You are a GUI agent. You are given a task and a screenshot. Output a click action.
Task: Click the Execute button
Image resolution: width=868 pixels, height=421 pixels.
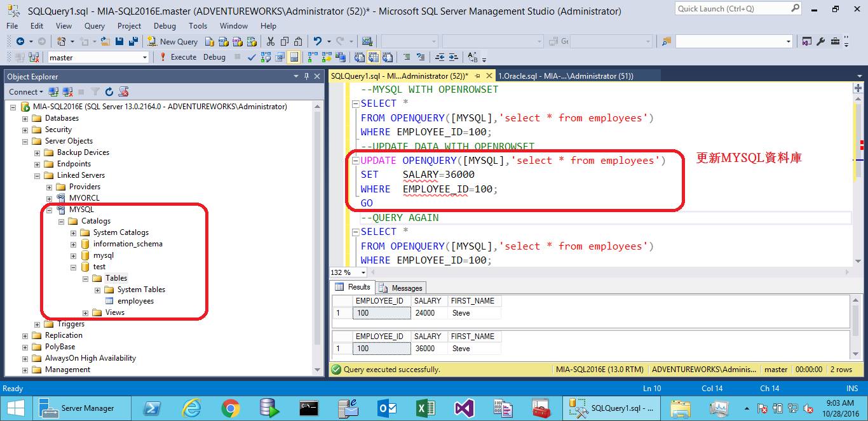(x=178, y=57)
